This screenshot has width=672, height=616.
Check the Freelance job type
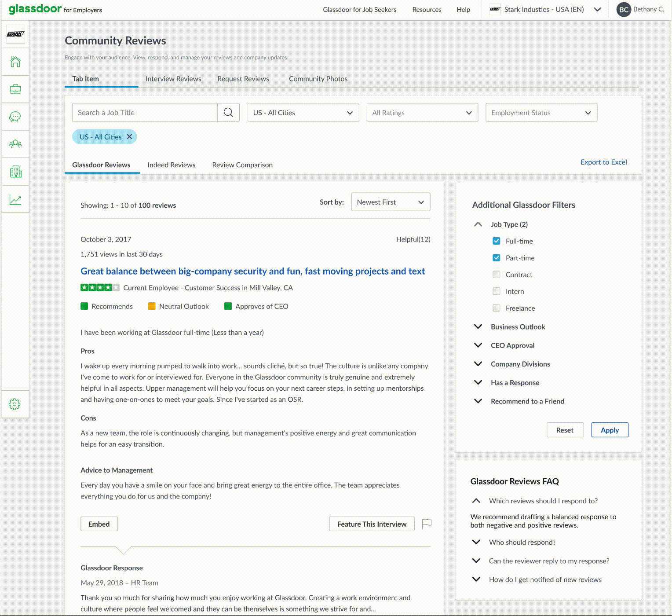click(496, 308)
